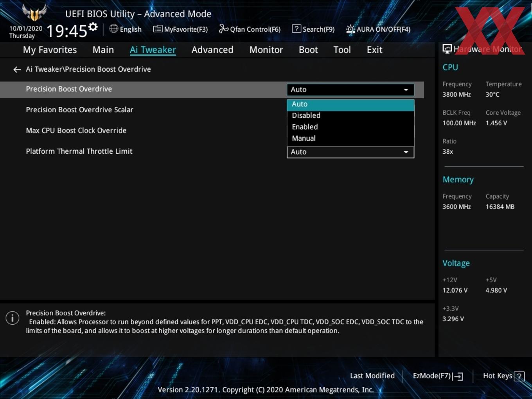Screen dimensions: 532x399
Task: Select Platform Thermal Throttle Limit label
Action: click(79, 151)
